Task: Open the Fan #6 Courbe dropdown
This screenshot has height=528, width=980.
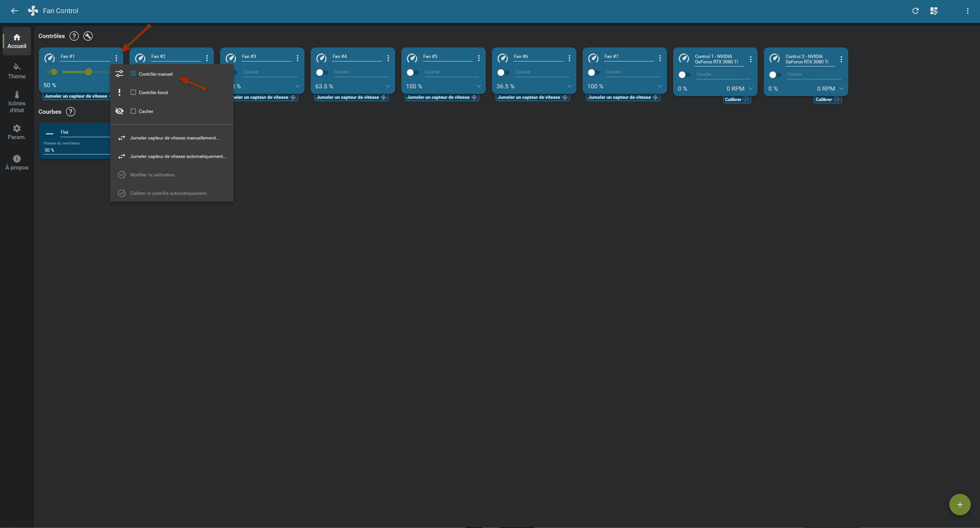Action: [x=541, y=72]
